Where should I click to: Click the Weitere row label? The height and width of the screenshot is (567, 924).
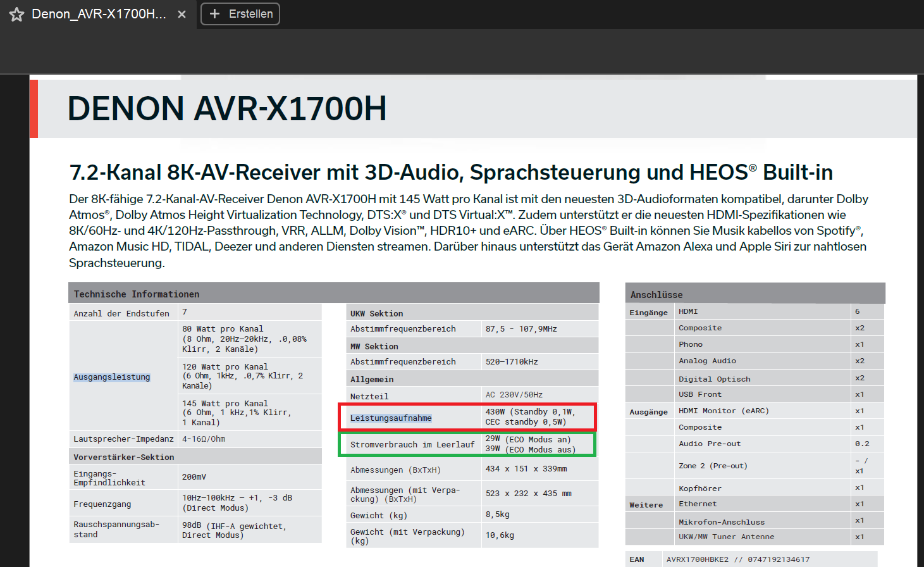[x=646, y=505]
